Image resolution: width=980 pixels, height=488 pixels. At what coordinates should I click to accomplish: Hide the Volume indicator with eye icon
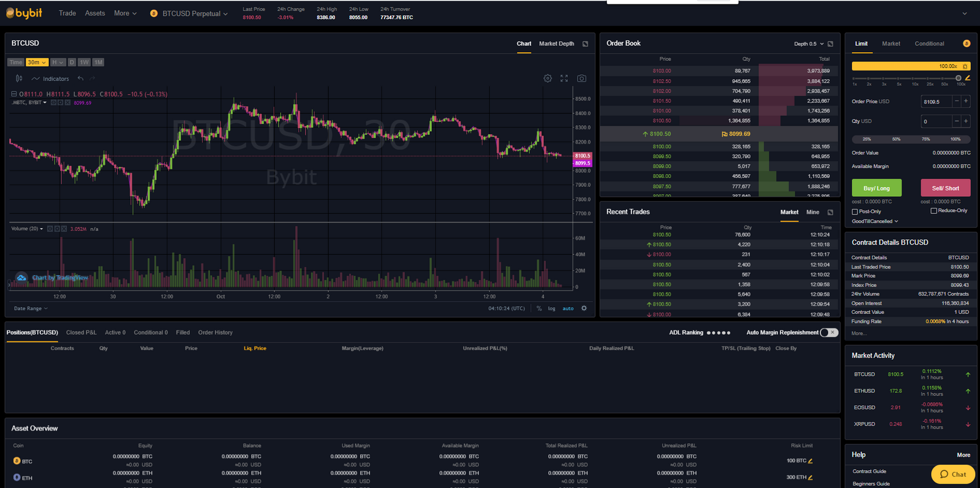point(50,229)
